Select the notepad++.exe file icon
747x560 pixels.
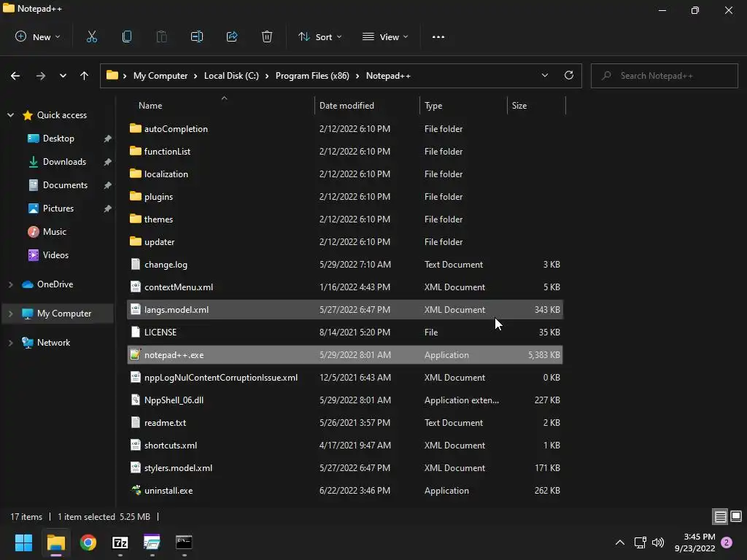tap(135, 355)
